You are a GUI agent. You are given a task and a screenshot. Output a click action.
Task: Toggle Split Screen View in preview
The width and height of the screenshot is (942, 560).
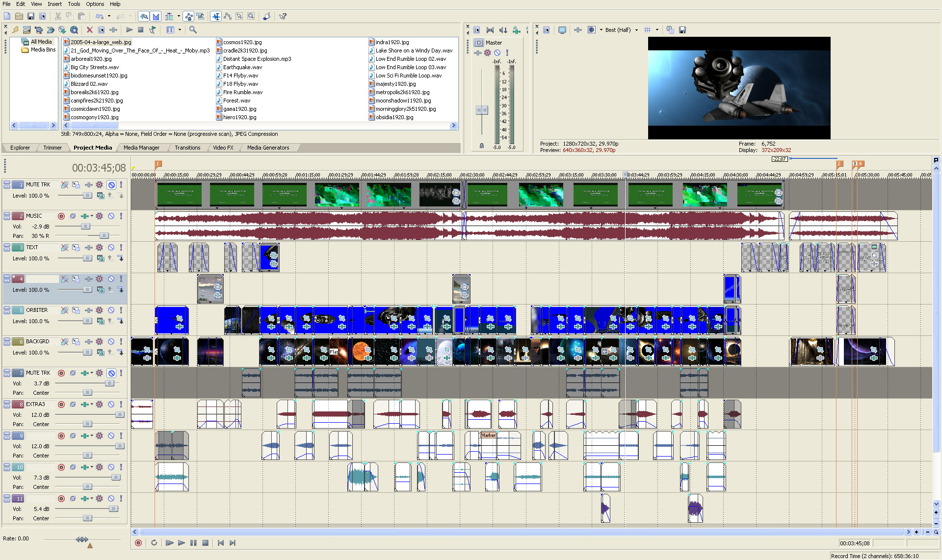point(592,30)
